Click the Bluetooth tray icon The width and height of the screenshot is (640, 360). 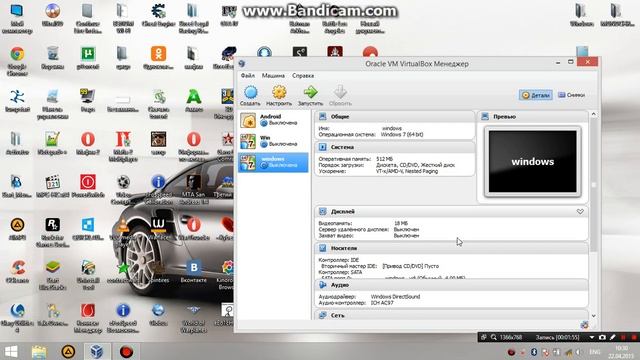coord(533,352)
